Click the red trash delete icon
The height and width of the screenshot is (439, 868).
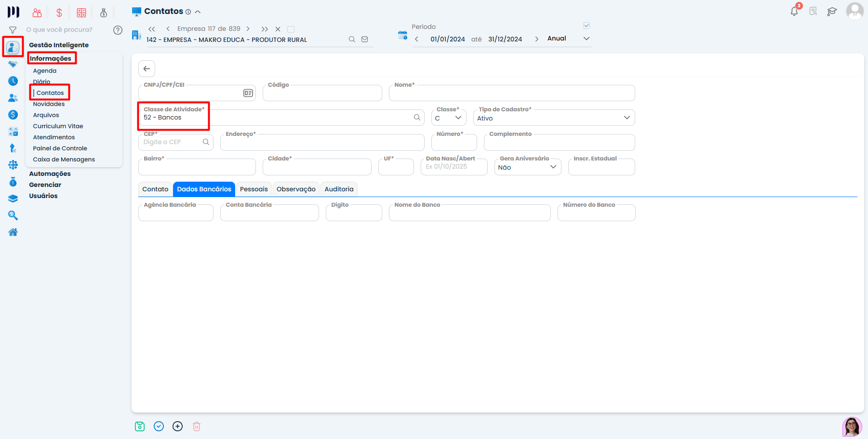(x=197, y=426)
